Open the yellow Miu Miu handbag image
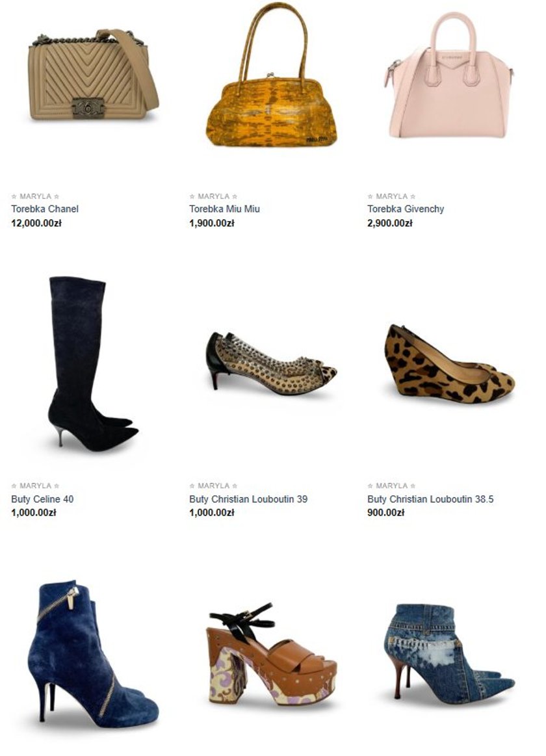Screen dimensions: 546x756 tap(271, 74)
